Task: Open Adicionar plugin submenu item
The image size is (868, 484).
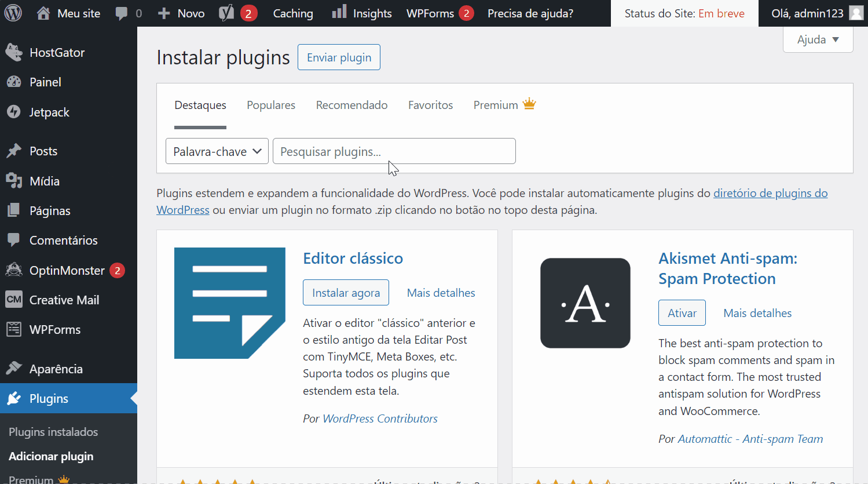Action: 51,456
